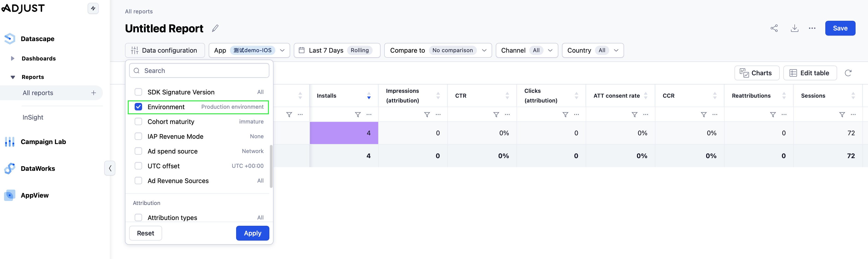Check the UTC offset filter checkbox
This screenshot has height=259, width=868.
pyautogui.click(x=138, y=166)
